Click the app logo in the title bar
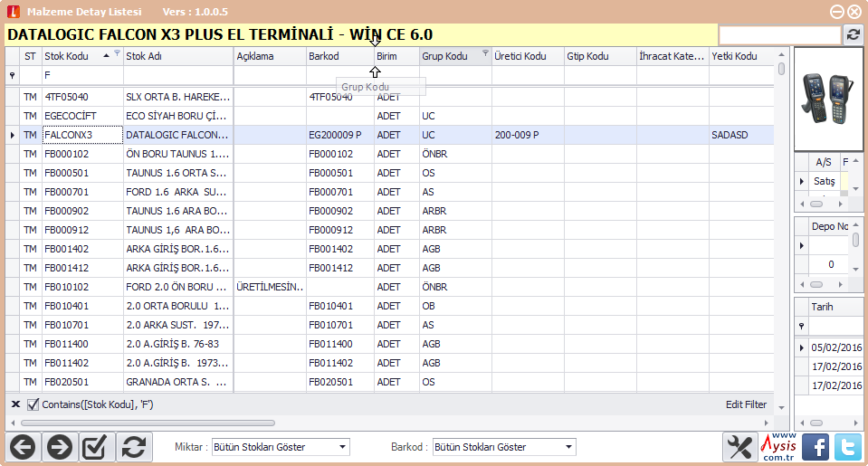868x466 pixels. pos(14,12)
